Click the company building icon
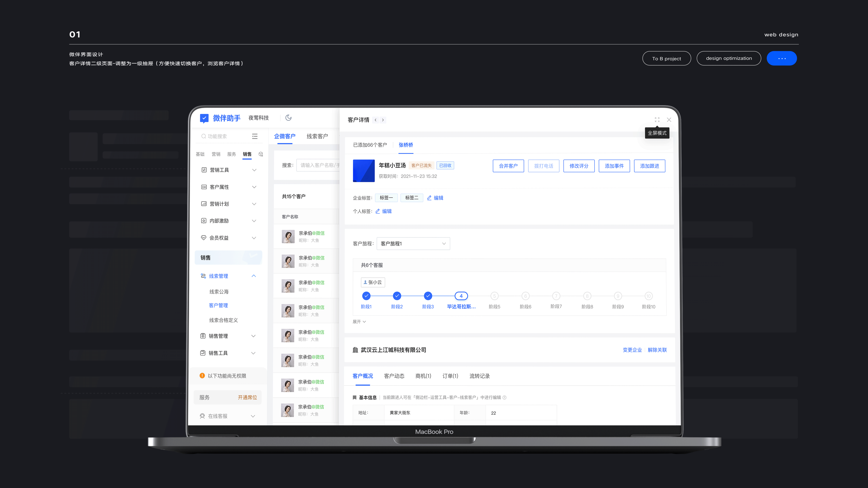This screenshot has height=488, width=868. (355, 350)
